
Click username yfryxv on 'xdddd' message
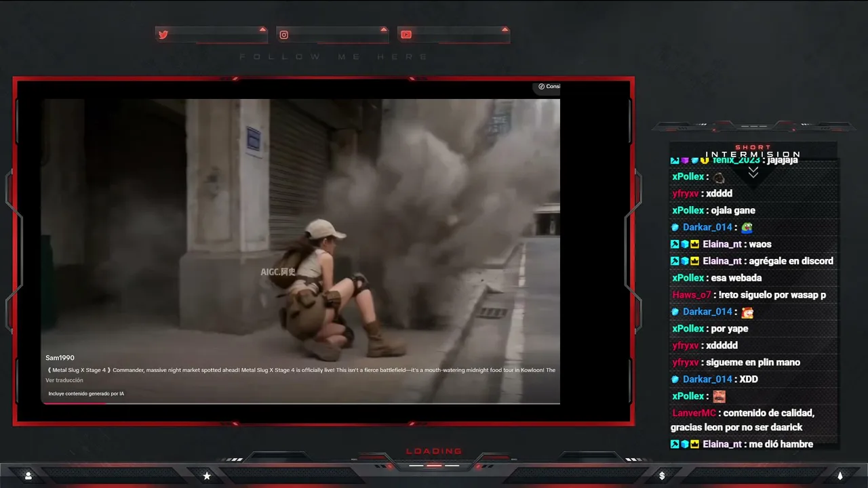[x=685, y=194]
